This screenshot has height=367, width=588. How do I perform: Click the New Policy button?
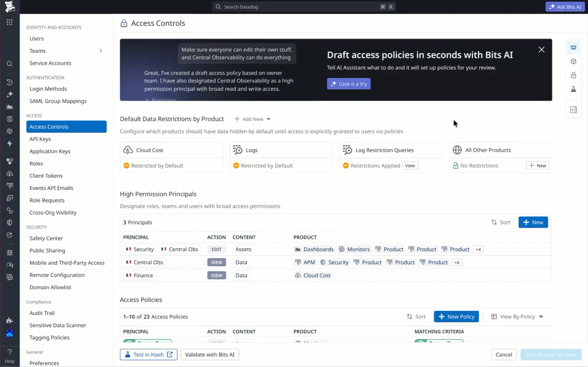pos(456,317)
